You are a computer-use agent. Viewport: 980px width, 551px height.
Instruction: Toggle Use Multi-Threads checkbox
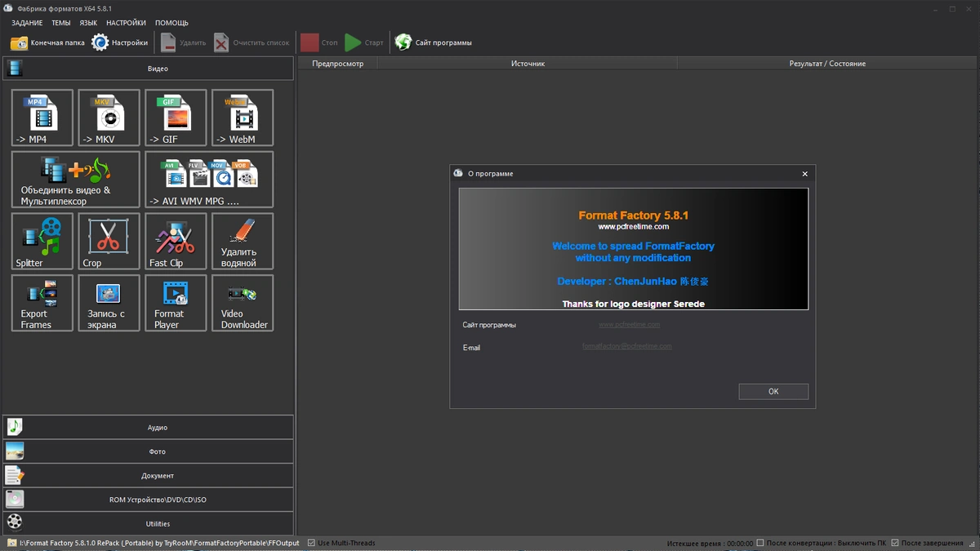(x=311, y=543)
